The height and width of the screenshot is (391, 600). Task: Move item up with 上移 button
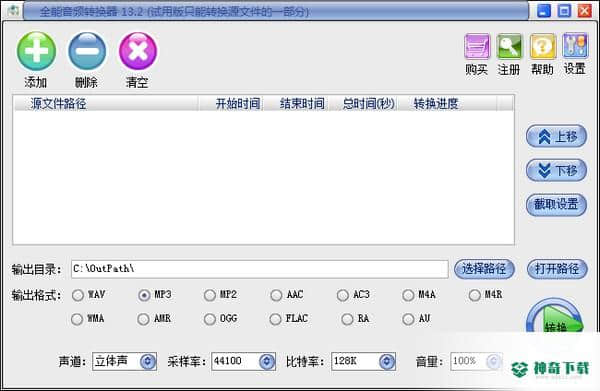[x=556, y=136]
